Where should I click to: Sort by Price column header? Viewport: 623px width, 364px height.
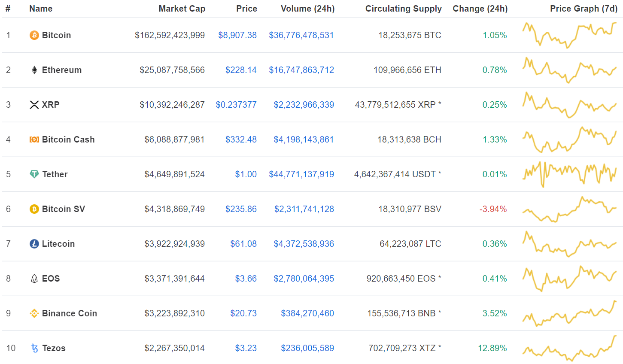pos(247,9)
